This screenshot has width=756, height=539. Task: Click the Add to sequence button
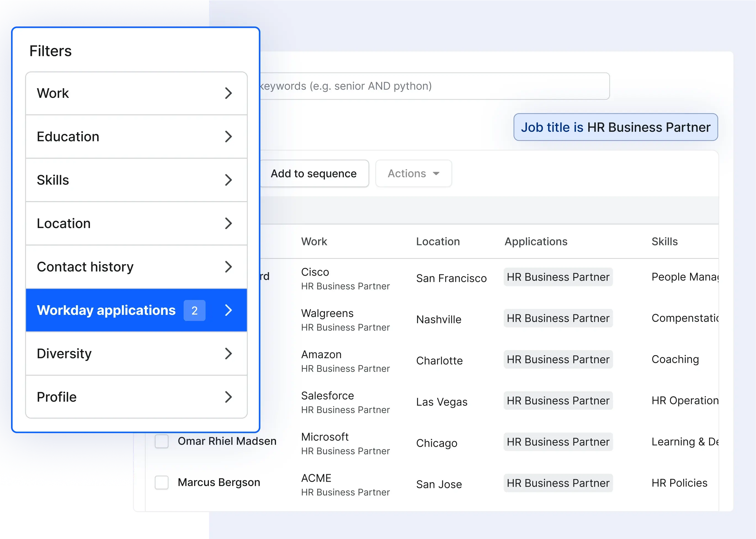click(x=314, y=174)
